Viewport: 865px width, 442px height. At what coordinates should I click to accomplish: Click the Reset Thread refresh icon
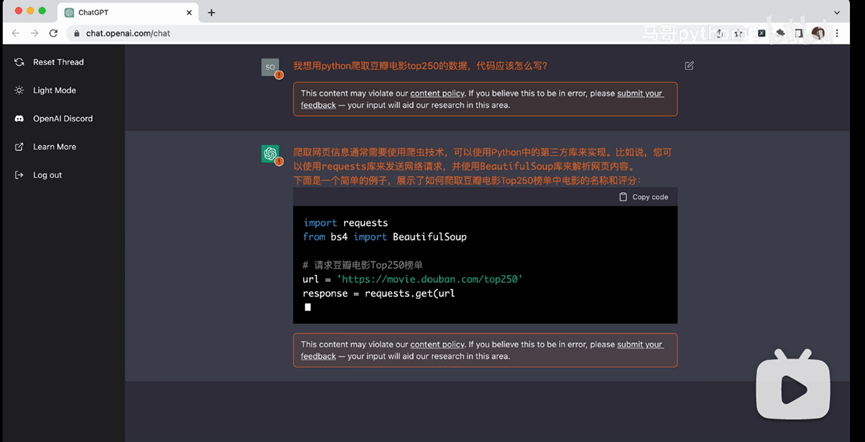(x=19, y=62)
